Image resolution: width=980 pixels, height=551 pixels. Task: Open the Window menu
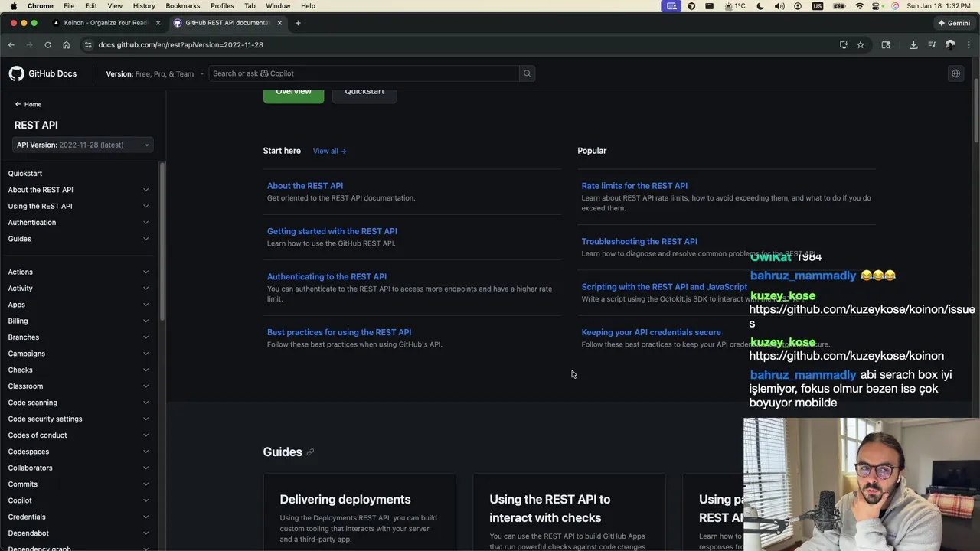coord(278,6)
